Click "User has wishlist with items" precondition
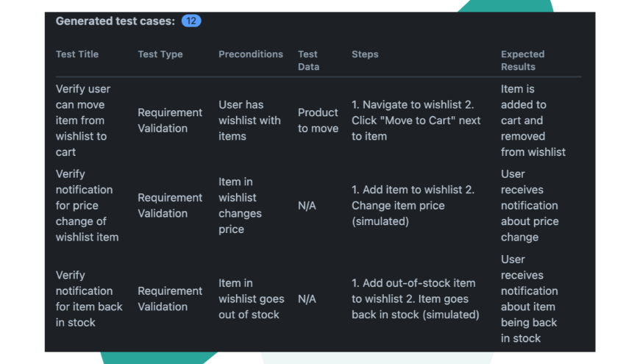Image resolution: width=640 pixels, height=364 pixels. [249, 121]
